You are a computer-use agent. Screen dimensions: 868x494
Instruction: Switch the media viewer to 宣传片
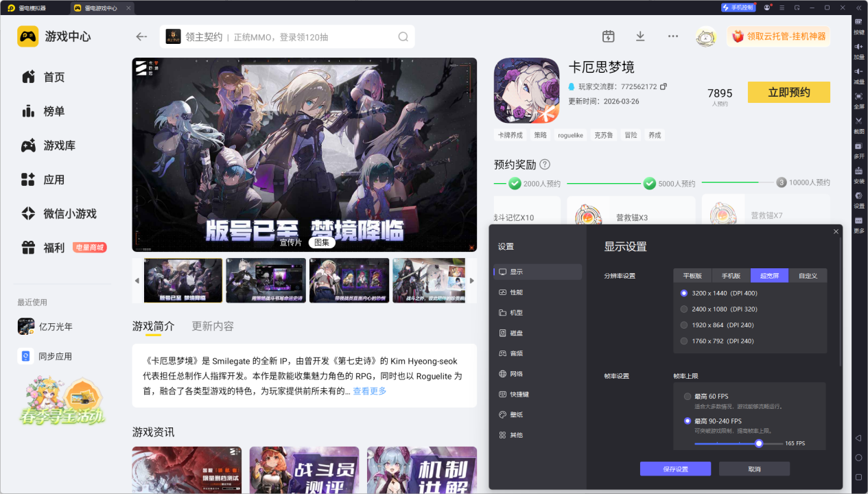pos(290,242)
